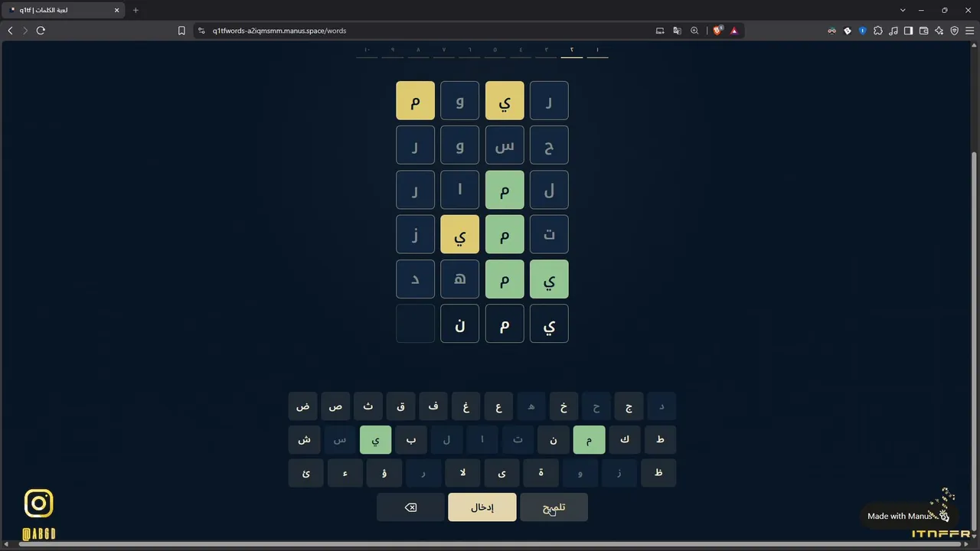Viewport: 980px width, 551px height.
Task: Click the VPN shield icon
Action: (x=954, y=31)
